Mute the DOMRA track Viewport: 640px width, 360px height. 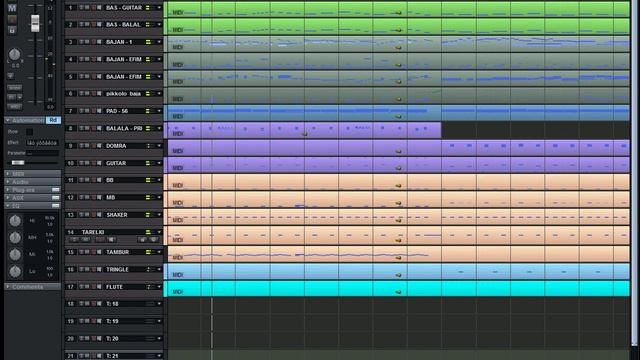87,146
